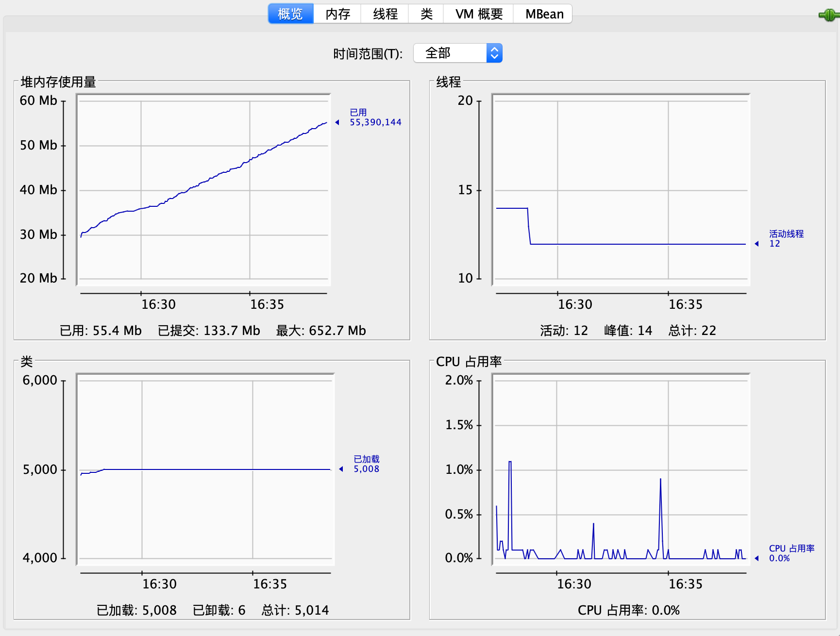Image resolution: width=840 pixels, height=636 pixels.
Task: Click the 已卸载: 6 class summary text
Action: (219, 610)
